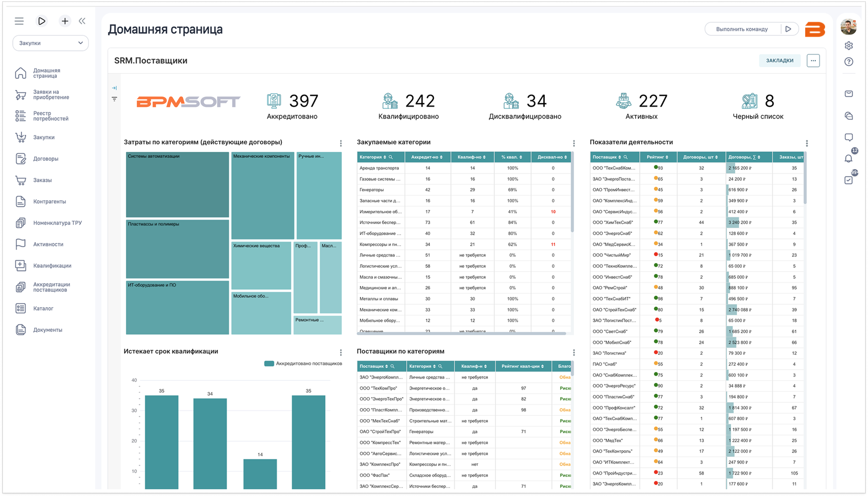Click the Каталог list icon
Viewport: 868px width, 497px height.
pos(20,309)
